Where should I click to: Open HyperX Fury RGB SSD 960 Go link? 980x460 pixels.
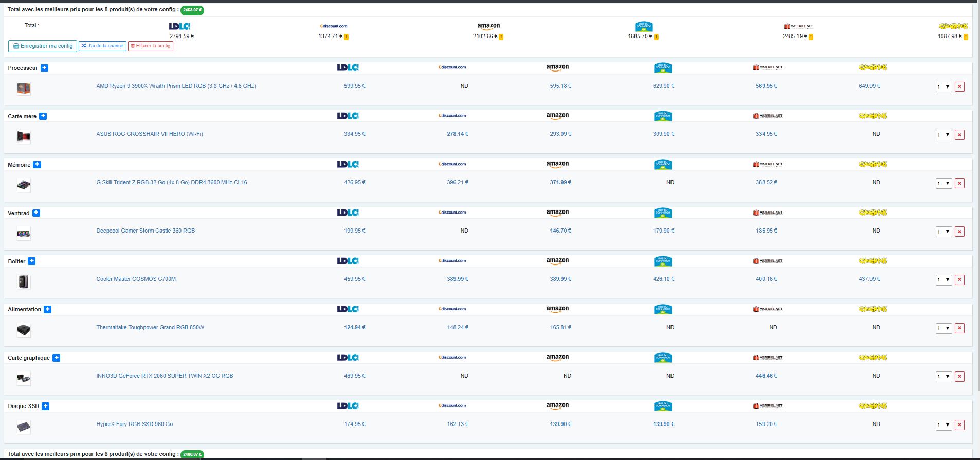(x=134, y=424)
